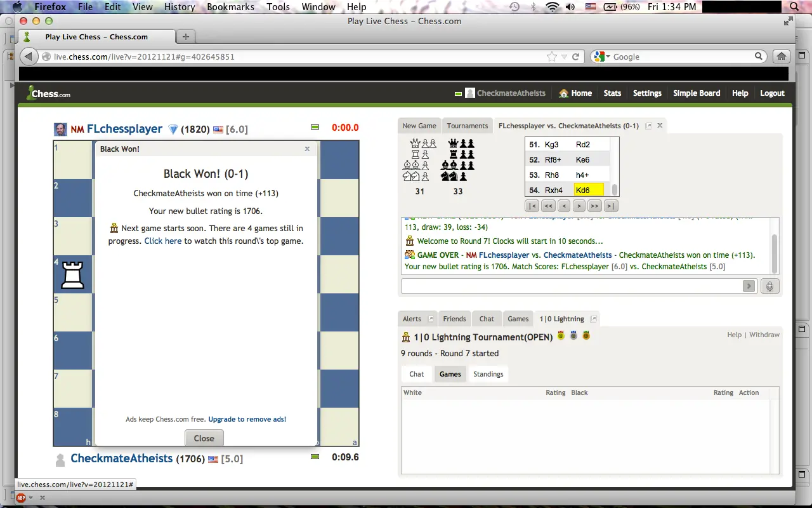Step forward one move

[579, 206]
